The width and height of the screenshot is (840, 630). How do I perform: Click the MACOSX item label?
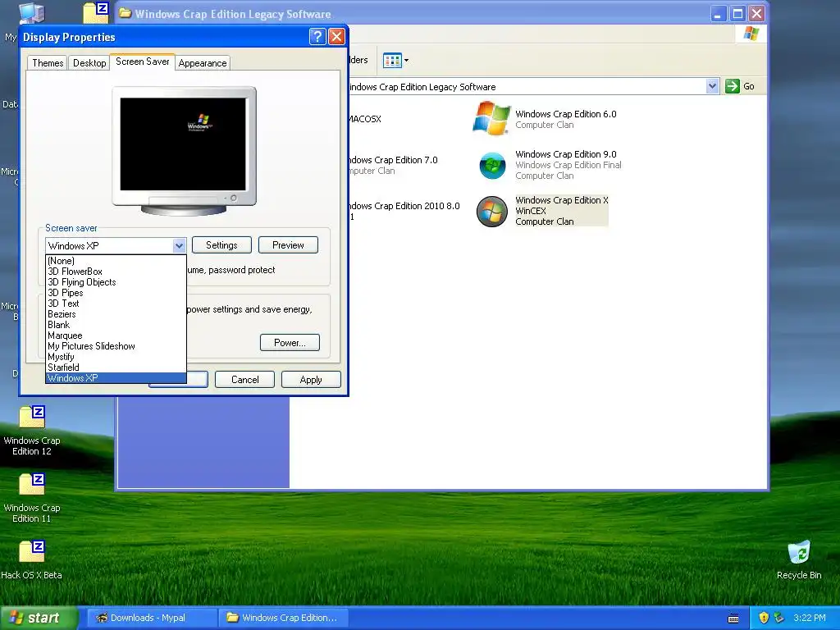pos(363,119)
